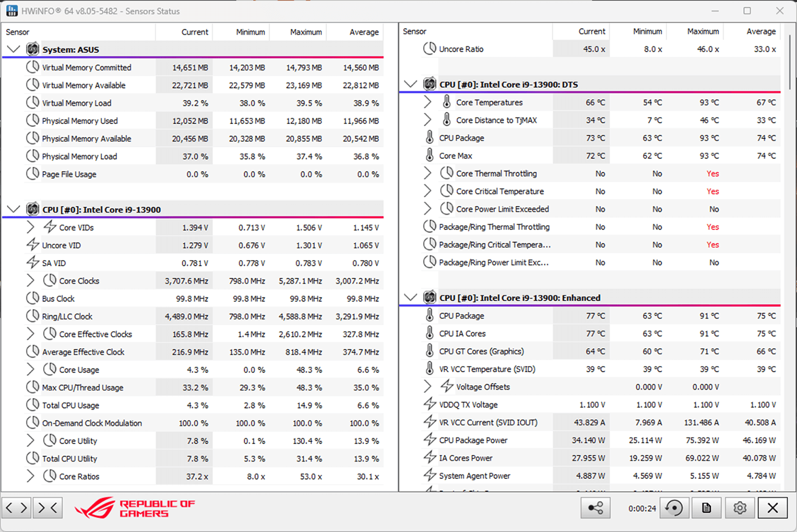
Task: Expand the Voltage Offsets entry
Action: (427, 386)
